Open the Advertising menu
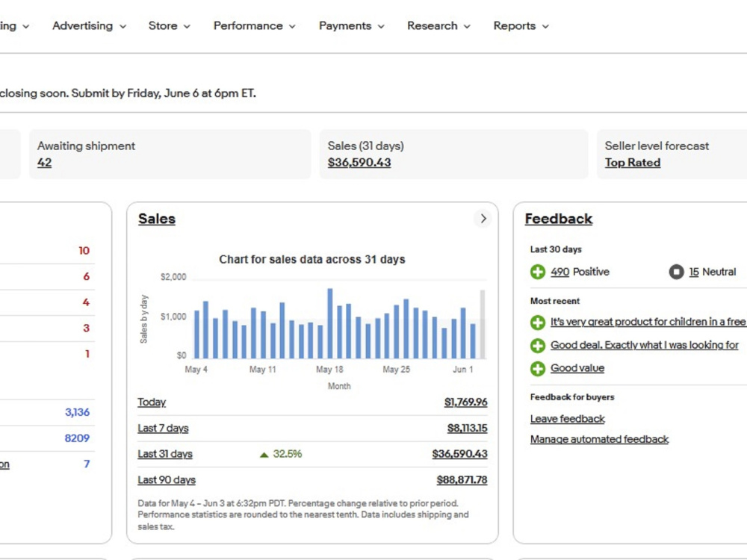Screen dimensions: 747x560 tap(89, 25)
